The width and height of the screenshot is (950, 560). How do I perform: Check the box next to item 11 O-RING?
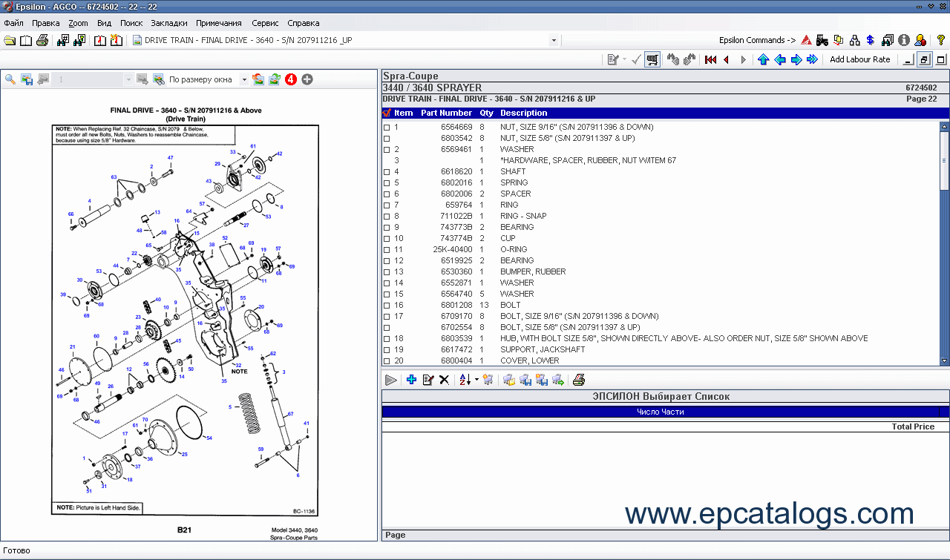(x=387, y=249)
